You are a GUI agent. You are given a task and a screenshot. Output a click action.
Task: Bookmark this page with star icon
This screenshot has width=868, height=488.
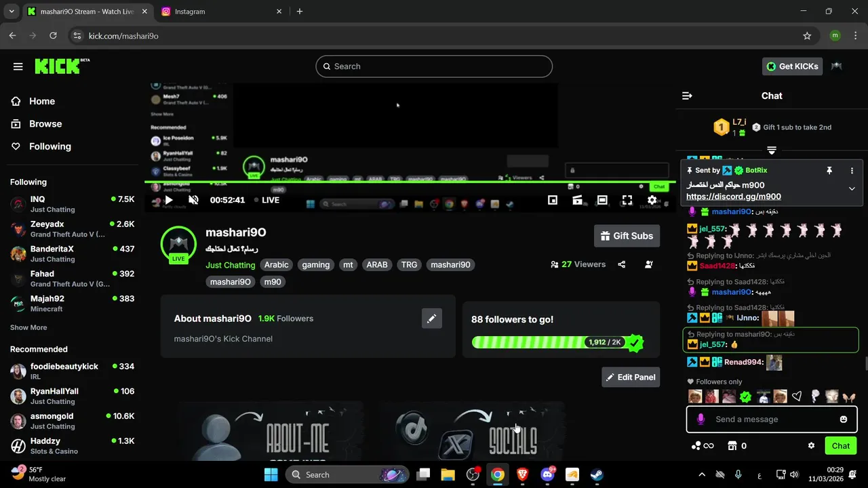tap(807, 36)
